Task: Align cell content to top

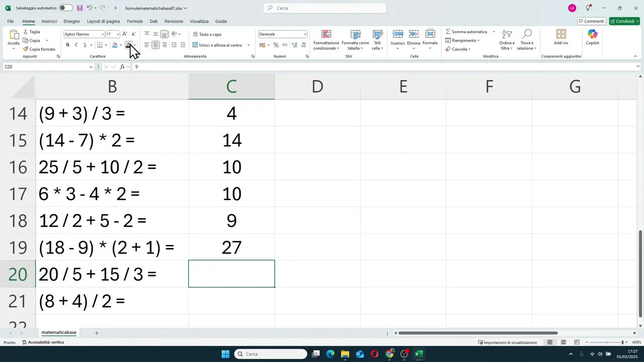Action: pos(146,34)
